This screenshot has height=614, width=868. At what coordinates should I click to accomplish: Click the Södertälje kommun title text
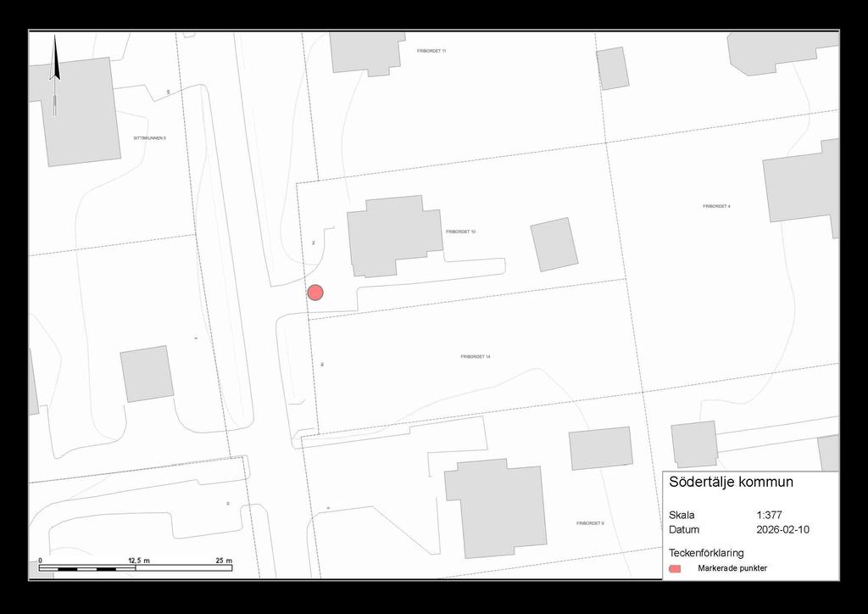731,482
